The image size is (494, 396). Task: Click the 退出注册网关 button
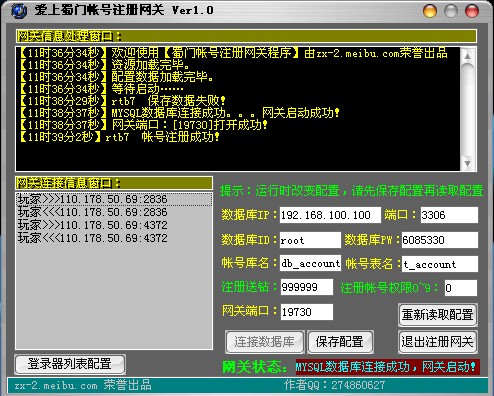click(438, 342)
